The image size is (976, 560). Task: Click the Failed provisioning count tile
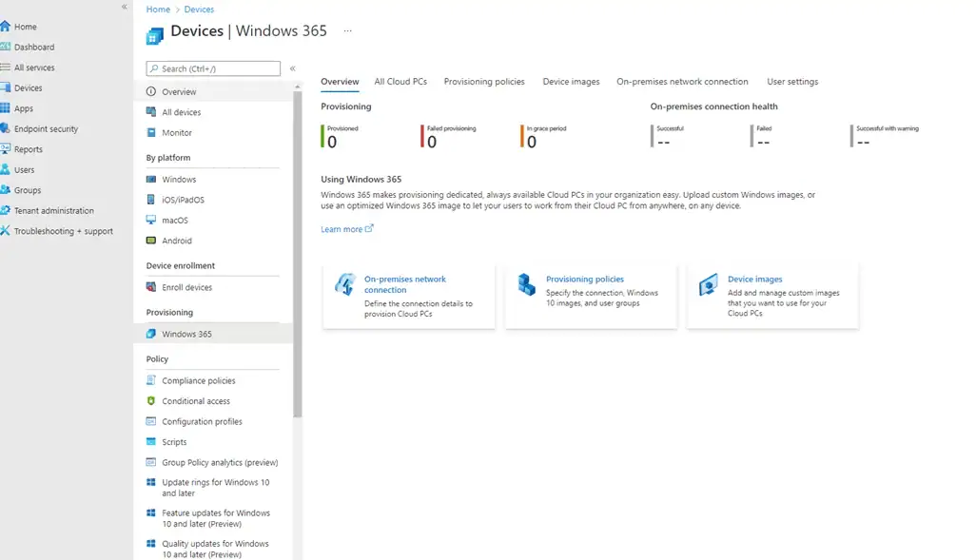point(448,137)
